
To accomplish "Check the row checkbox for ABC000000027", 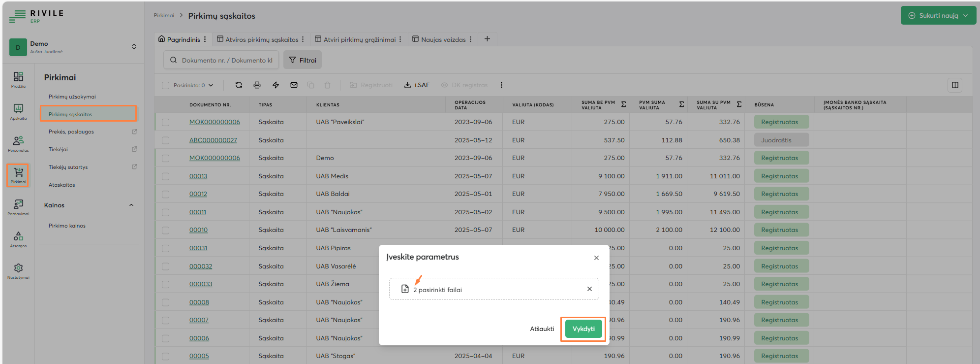I will [x=166, y=140].
